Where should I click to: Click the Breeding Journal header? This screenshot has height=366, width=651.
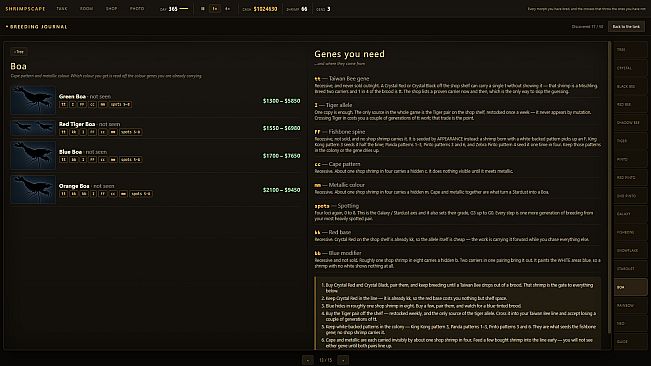click(x=37, y=27)
